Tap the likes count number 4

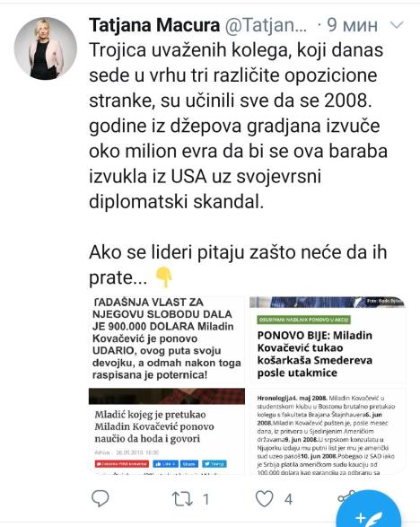click(x=288, y=499)
